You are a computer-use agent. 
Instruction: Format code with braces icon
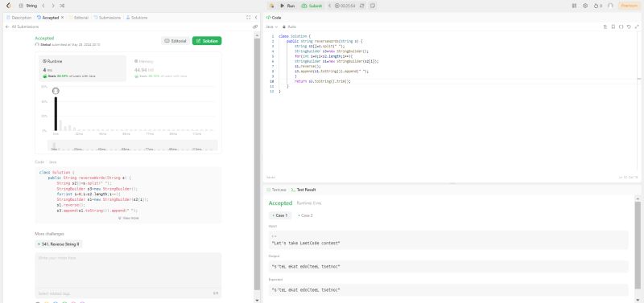(x=621, y=27)
